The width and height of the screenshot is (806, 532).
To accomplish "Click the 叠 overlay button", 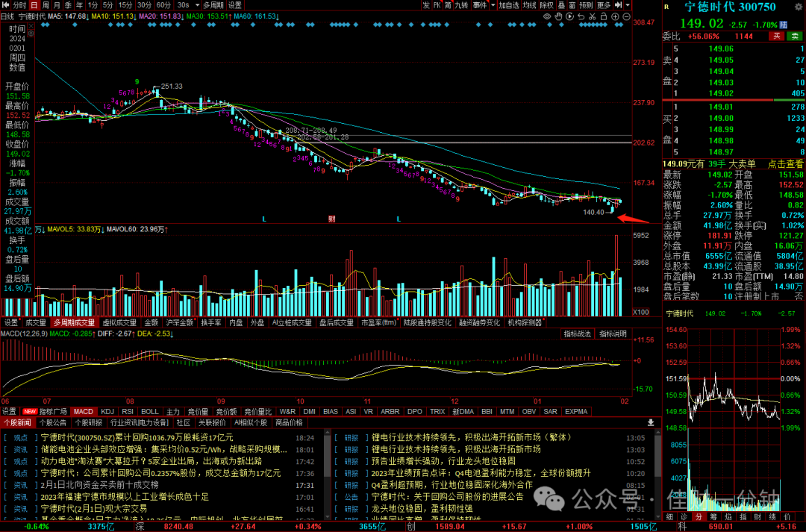I will 561,5.
